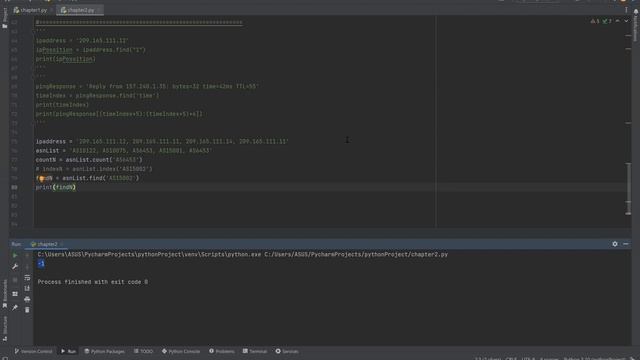
Task: Toggle the Bookmarks sidebar panel
Action: coord(4,294)
